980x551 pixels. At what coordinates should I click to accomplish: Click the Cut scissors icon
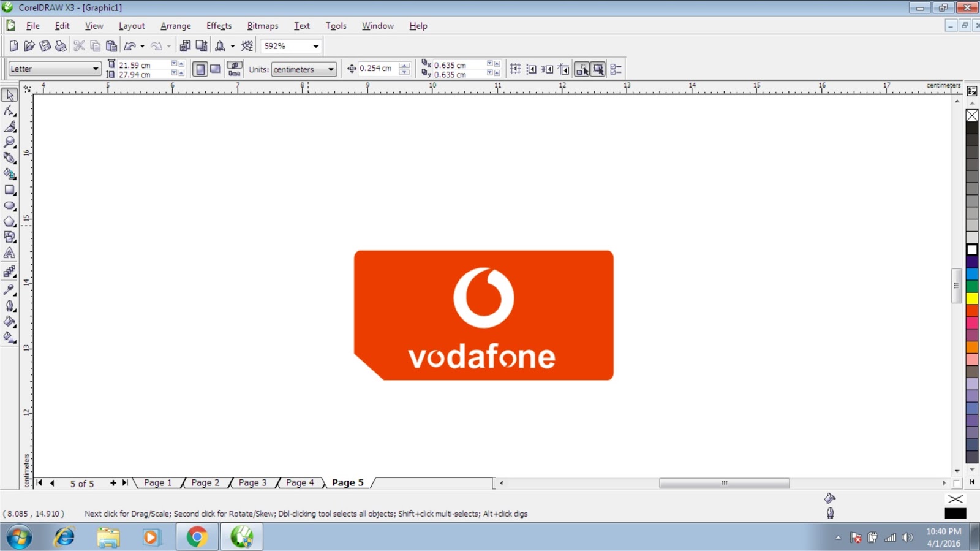(79, 46)
